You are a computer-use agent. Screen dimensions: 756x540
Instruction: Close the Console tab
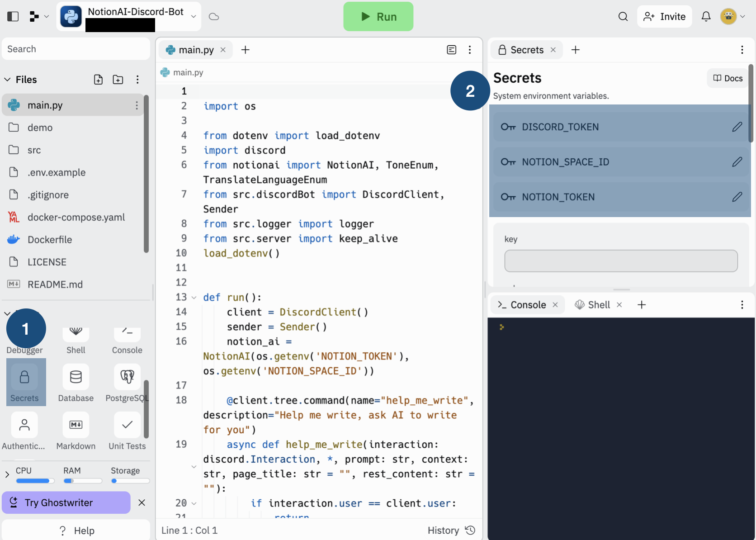555,305
